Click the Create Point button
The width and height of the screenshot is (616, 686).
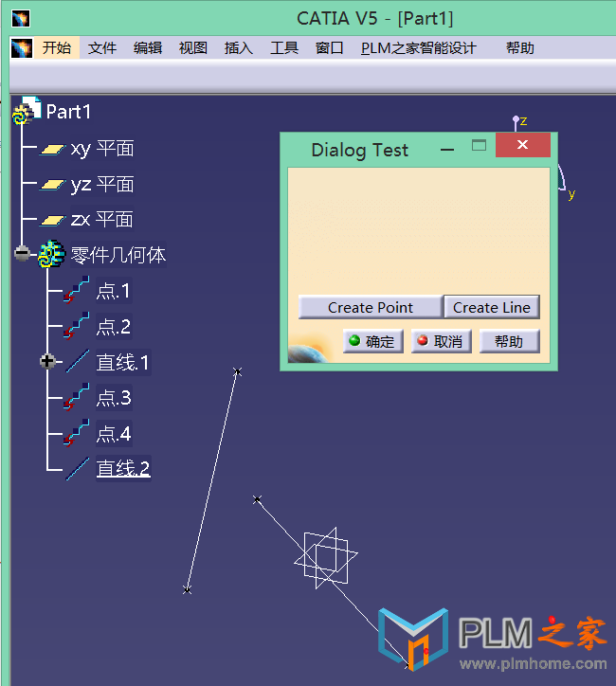click(x=371, y=307)
